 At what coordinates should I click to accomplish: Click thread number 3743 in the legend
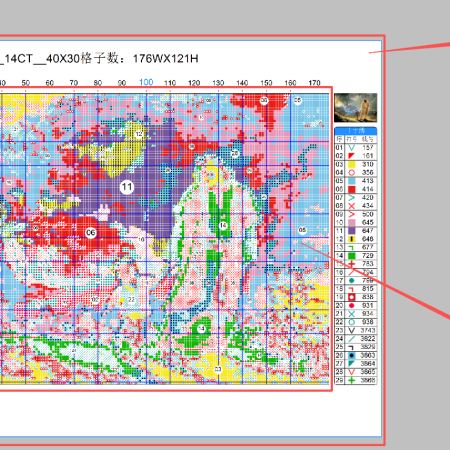(x=368, y=330)
